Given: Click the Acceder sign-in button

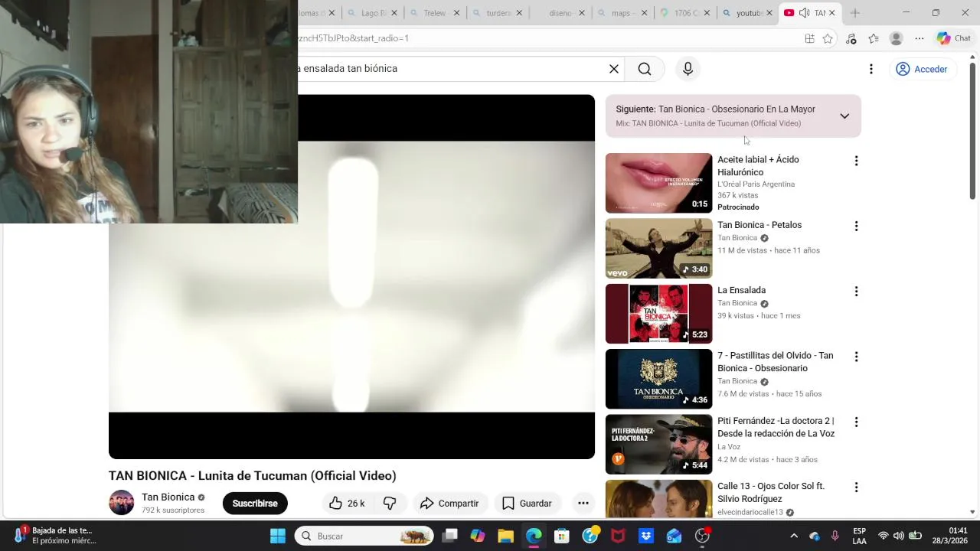Looking at the screenshot, I should click(x=923, y=69).
